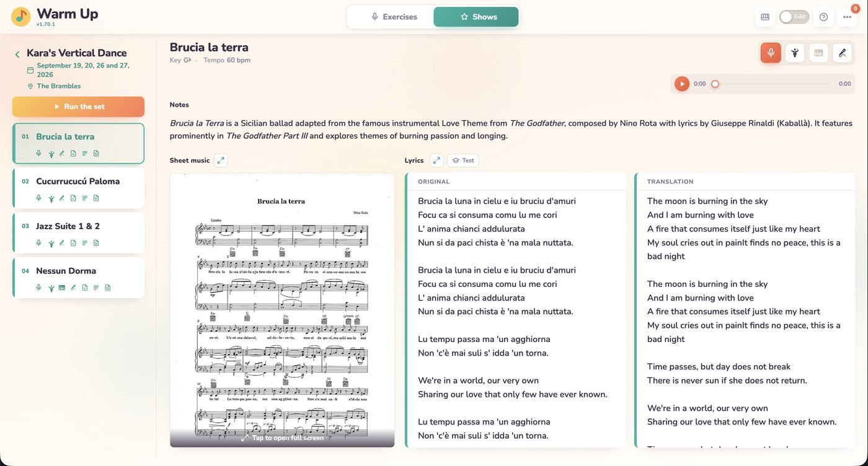This screenshot has height=466, width=868.
Task: Open the piano keyboard in top bar
Action: [x=765, y=17]
